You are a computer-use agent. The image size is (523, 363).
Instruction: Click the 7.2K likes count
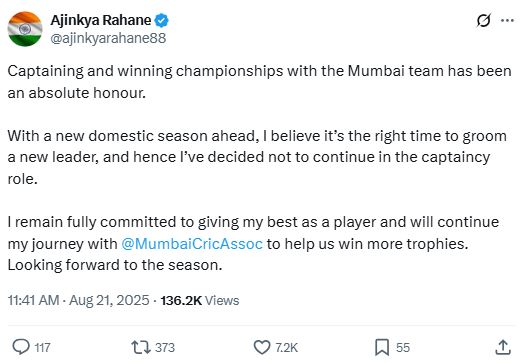point(286,348)
